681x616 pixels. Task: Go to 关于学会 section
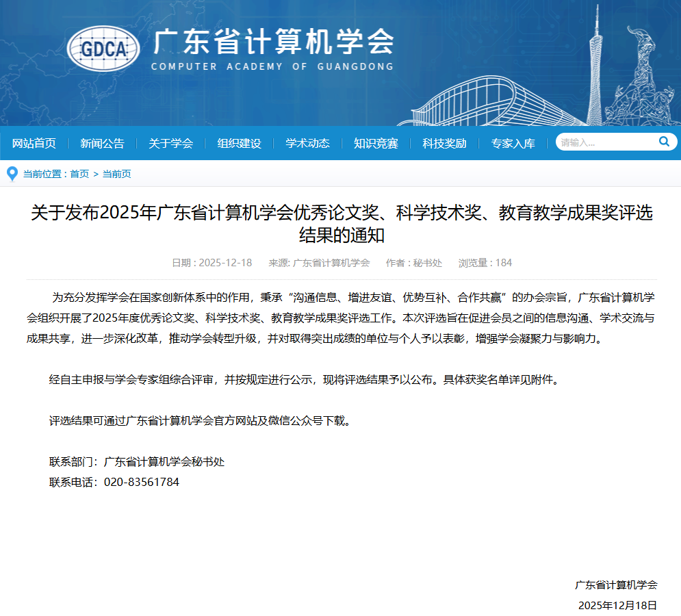tap(170, 143)
